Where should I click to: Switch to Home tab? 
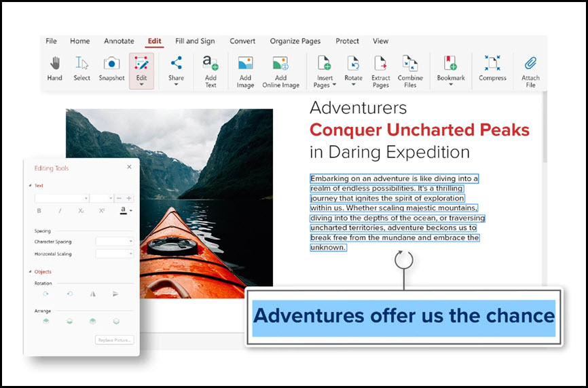coord(80,41)
